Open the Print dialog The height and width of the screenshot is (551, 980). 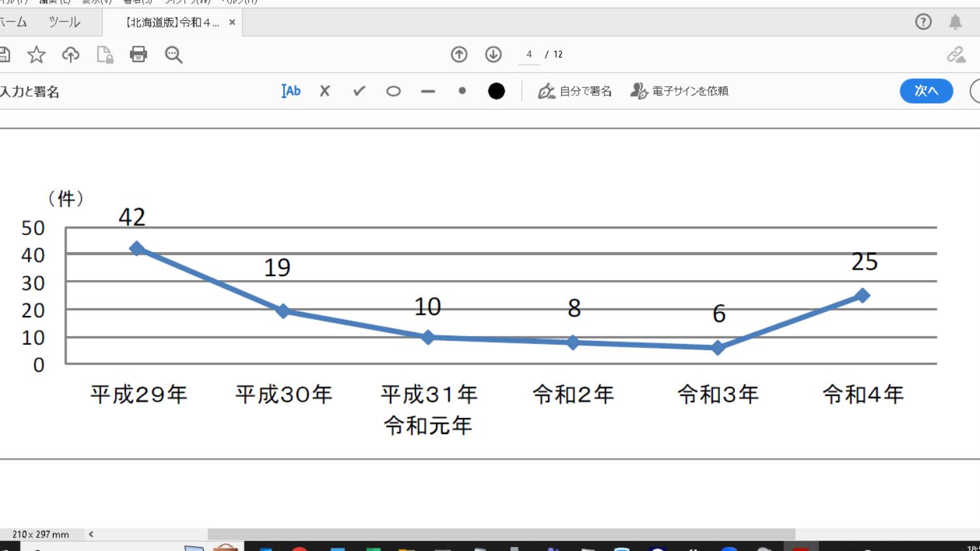[139, 55]
